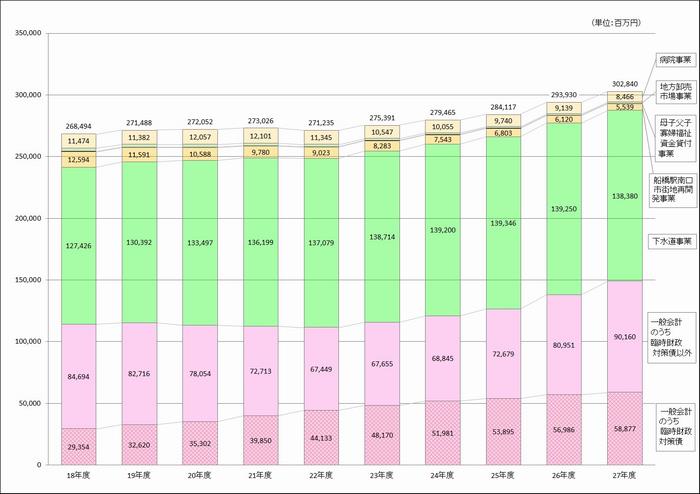Select the green segment labeled 127,426

[79, 246]
